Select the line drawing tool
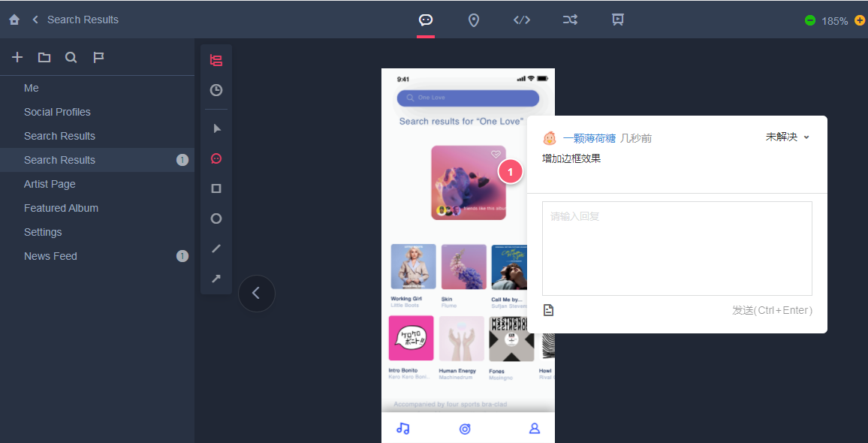This screenshot has width=868, height=443. point(216,249)
